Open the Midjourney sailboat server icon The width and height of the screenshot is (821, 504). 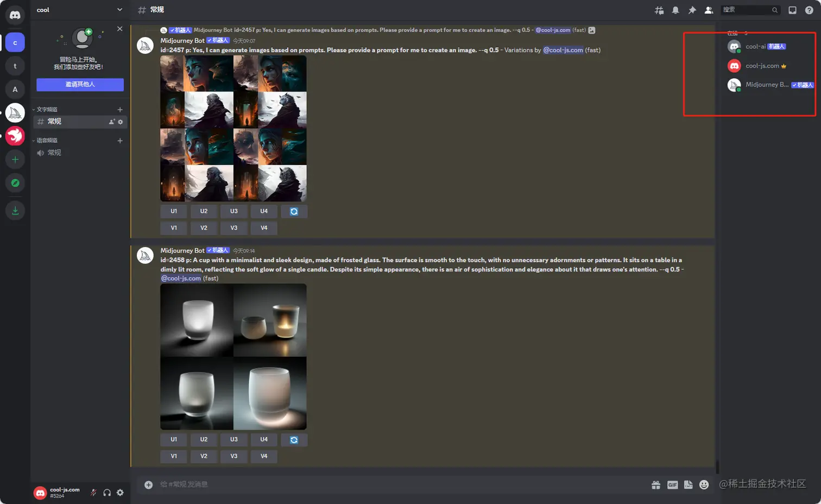(15, 112)
